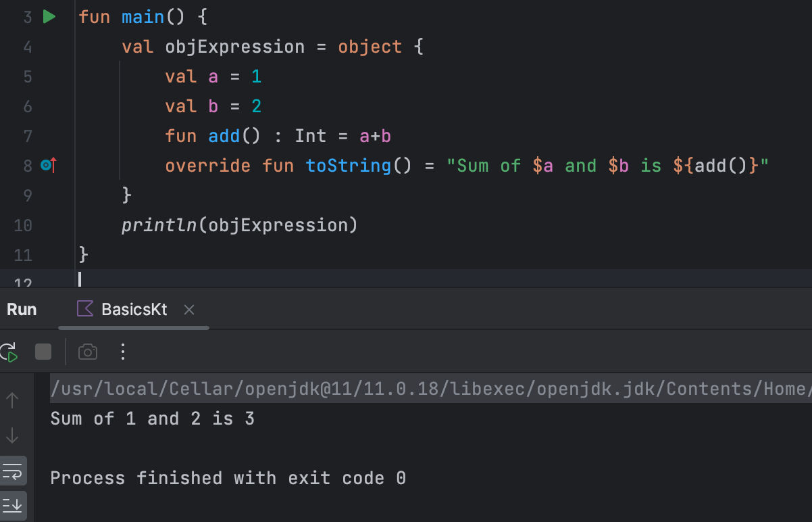Click the Rerun BasicsKt icon
The image size is (812, 522).
(x=9, y=352)
